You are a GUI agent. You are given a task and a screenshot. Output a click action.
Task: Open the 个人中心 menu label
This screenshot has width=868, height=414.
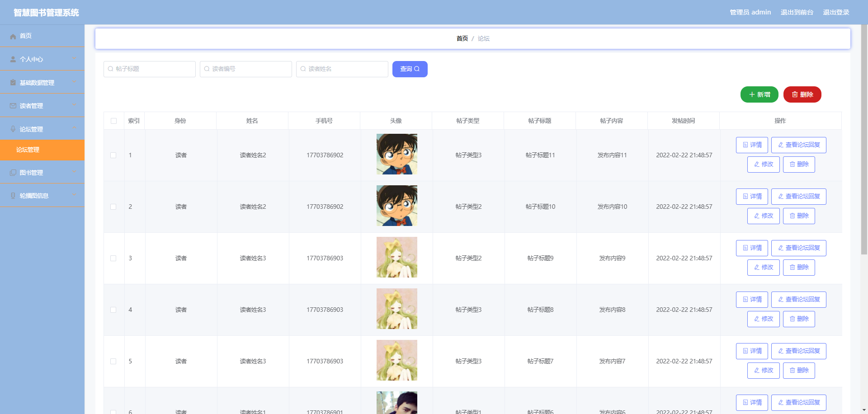(31, 59)
